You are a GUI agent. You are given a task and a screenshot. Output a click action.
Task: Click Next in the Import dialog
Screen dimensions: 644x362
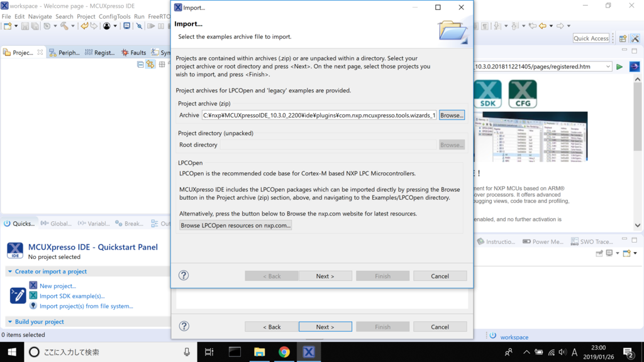pos(325,276)
